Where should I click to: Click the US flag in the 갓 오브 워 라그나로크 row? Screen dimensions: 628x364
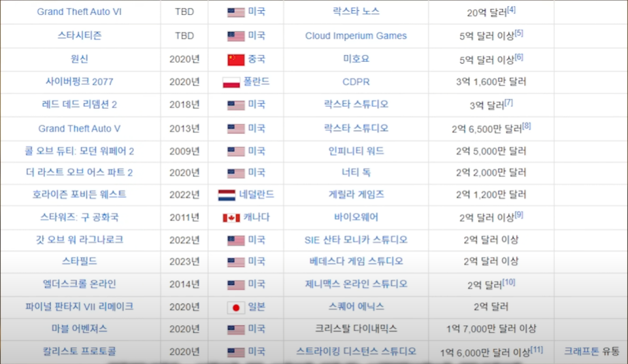(236, 240)
